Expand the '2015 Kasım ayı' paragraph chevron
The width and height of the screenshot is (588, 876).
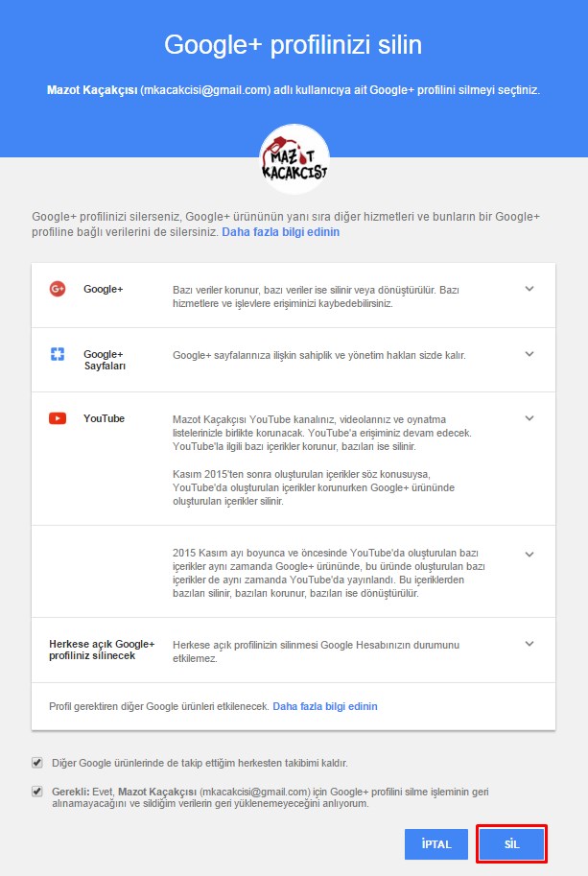529,555
